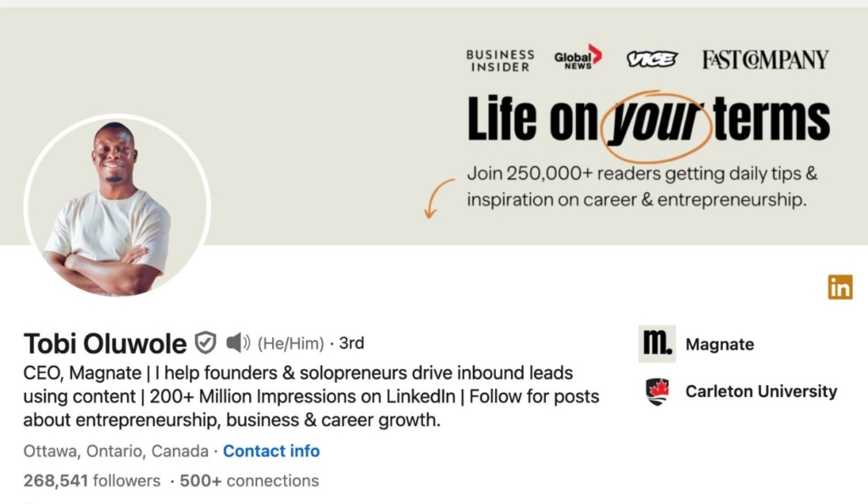Click the gold LinkedIn premium icon
This screenshot has width=868, height=504.
[x=840, y=288]
